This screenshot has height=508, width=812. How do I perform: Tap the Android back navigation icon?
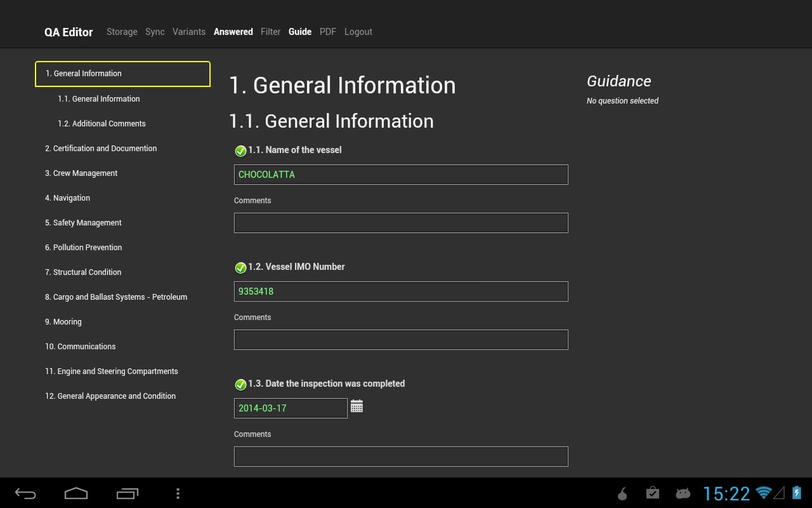click(25, 493)
